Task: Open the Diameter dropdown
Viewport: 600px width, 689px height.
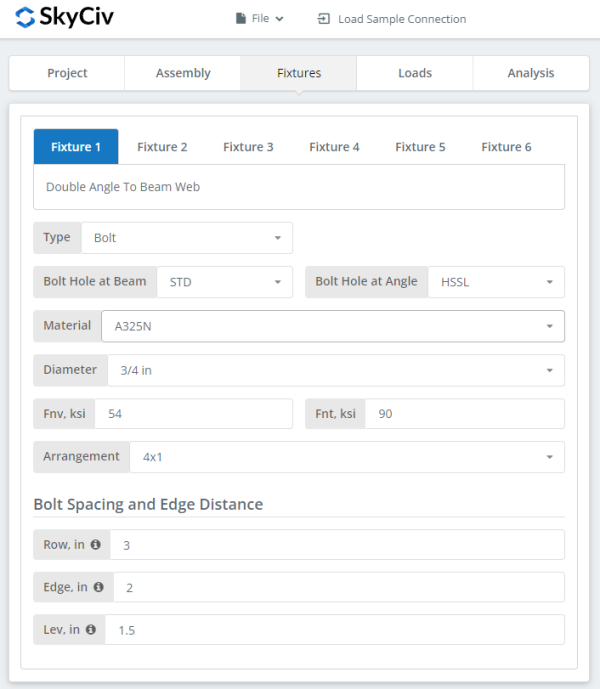Action: coord(334,370)
